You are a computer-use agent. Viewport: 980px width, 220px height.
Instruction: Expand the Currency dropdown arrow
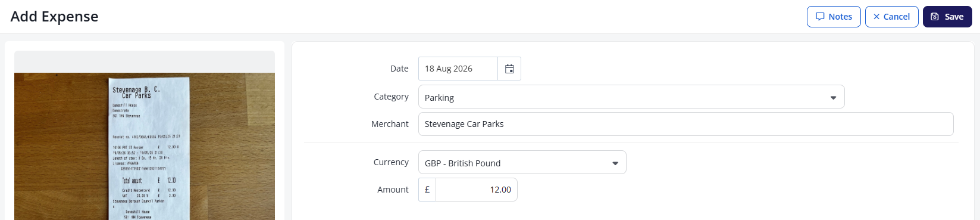[x=615, y=163]
